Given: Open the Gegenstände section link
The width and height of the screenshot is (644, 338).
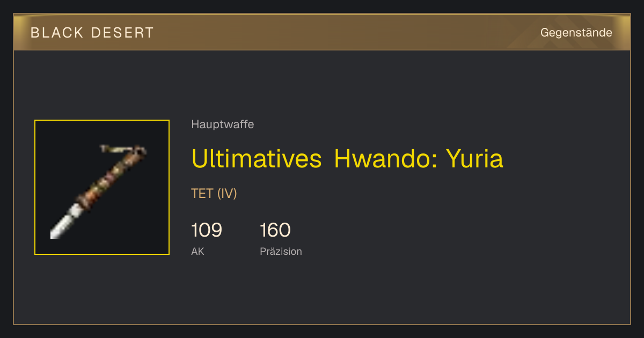Looking at the screenshot, I should 576,33.
